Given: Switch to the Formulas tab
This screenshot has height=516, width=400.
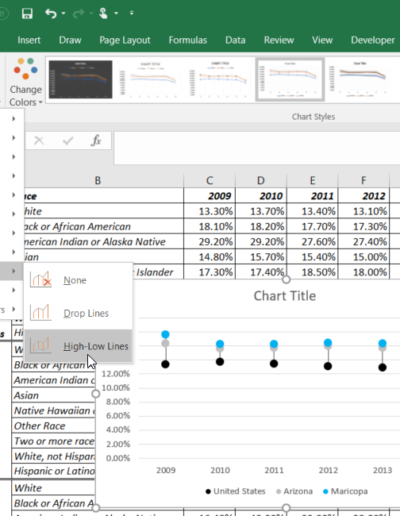Looking at the screenshot, I should click(188, 40).
